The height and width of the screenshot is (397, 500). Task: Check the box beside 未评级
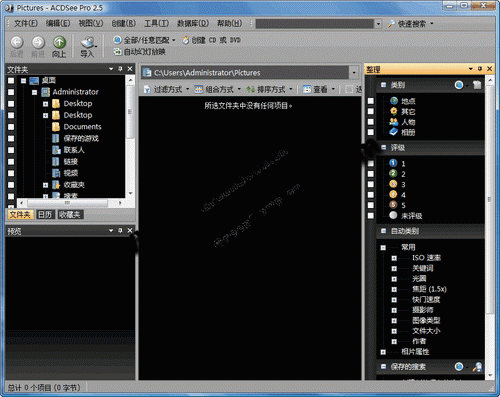click(x=371, y=216)
